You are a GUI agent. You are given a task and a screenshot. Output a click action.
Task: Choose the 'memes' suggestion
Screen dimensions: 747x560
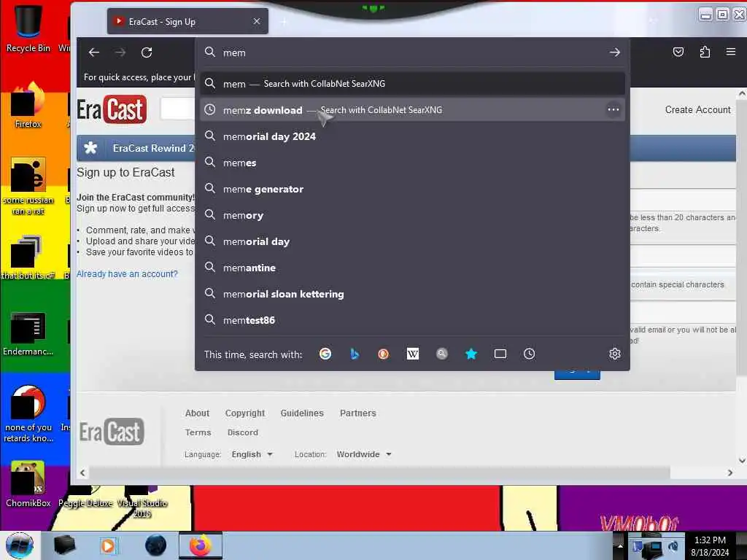(412, 163)
